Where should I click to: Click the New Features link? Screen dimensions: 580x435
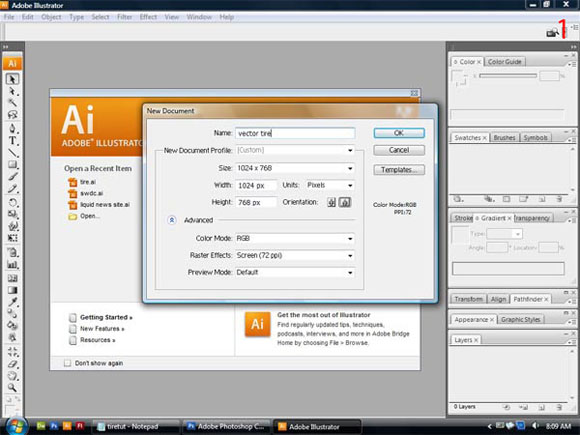pos(102,328)
